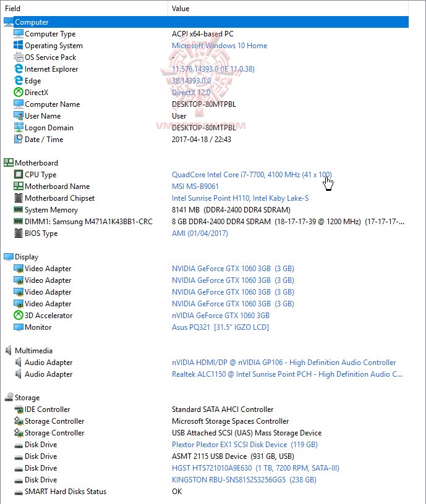
Task: Click the Value column header
Action: (288, 9)
